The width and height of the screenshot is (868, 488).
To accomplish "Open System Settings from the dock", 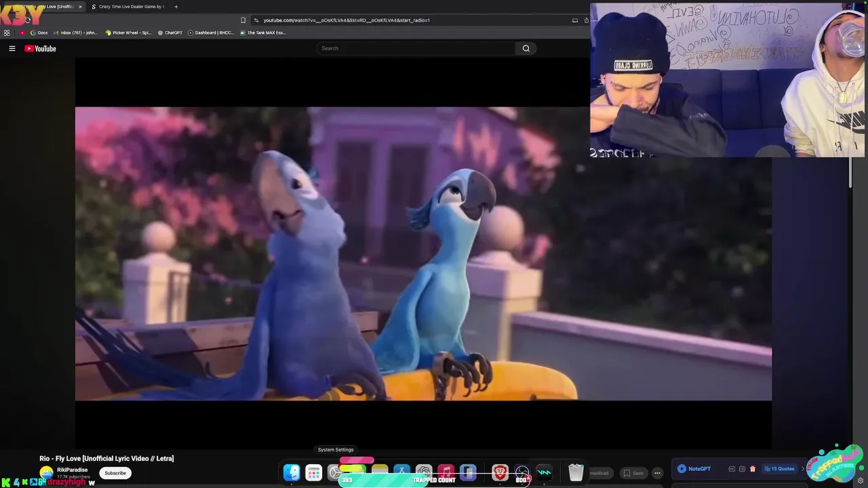I will point(335,472).
